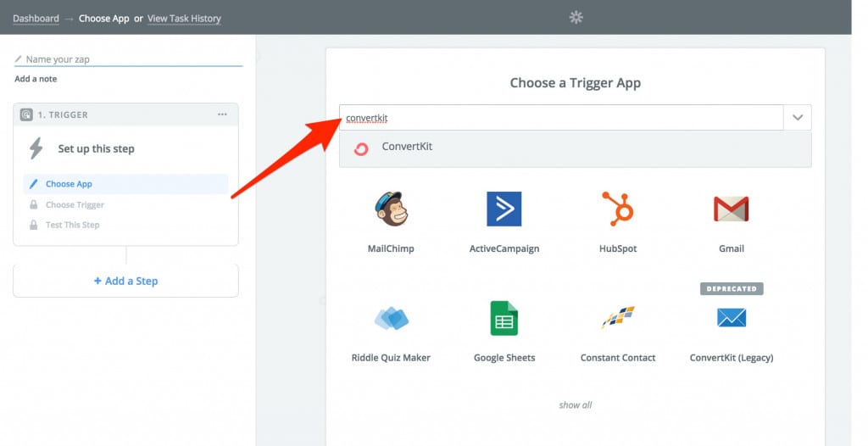The width and height of the screenshot is (868, 446).
Task: Open View Task History link
Action: pyautogui.click(x=184, y=19)
